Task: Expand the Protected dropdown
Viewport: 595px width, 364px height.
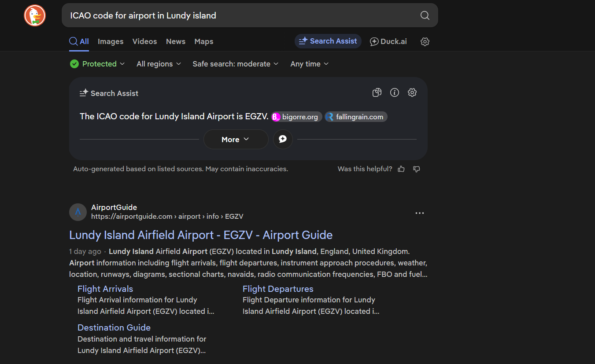Action: tap(97, 64)
